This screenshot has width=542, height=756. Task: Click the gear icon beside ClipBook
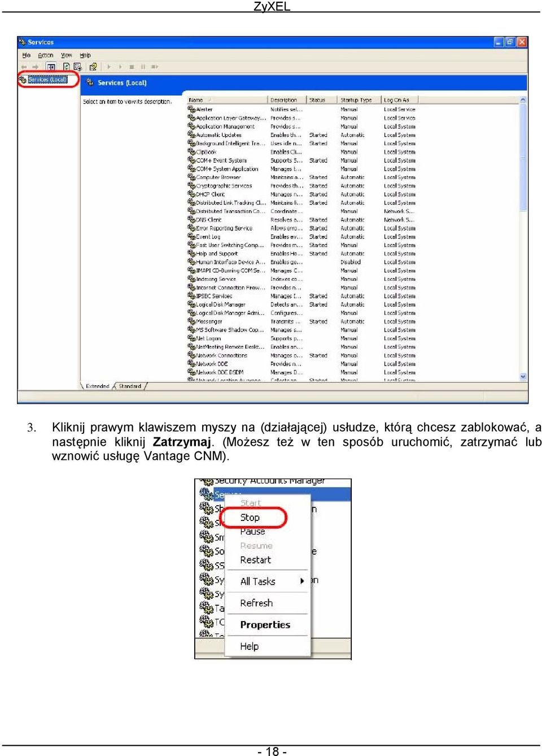(x=191, y=151)
